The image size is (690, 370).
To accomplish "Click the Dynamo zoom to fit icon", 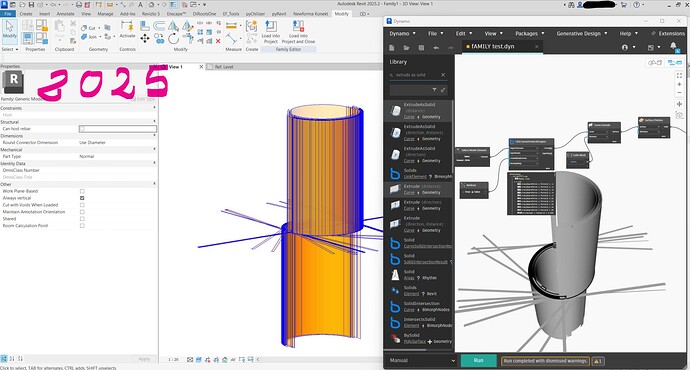I will click(x=679, y=76).
